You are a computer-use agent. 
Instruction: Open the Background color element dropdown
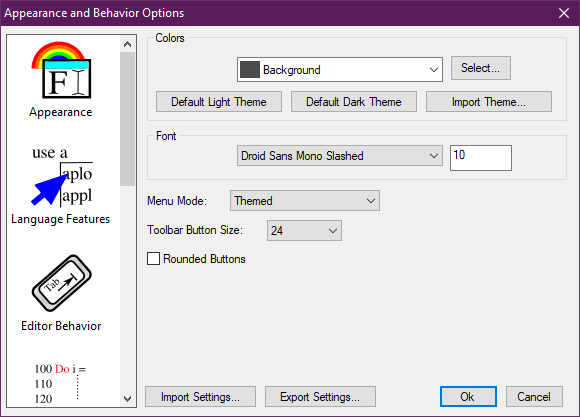pos(340,70)
